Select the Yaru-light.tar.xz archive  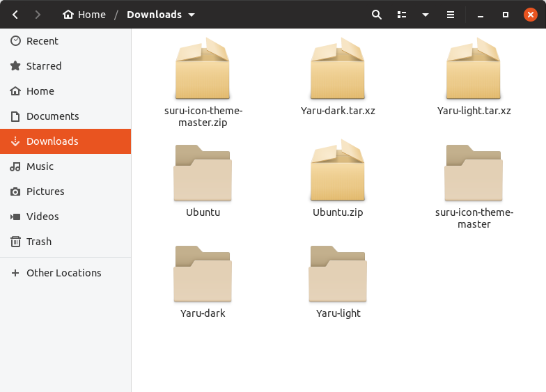(474, 70)
